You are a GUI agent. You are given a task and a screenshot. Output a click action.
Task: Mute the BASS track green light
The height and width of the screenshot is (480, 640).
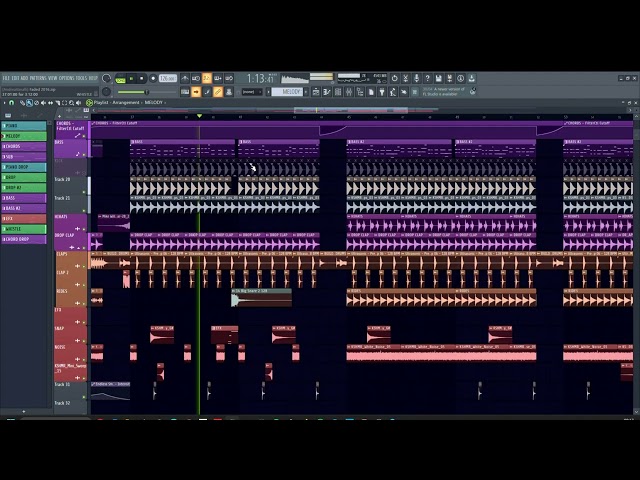pyautogui.click(x=84, y=155)
